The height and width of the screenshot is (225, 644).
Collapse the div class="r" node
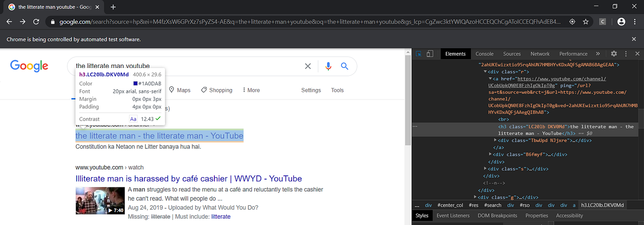(x=485, y=72)
